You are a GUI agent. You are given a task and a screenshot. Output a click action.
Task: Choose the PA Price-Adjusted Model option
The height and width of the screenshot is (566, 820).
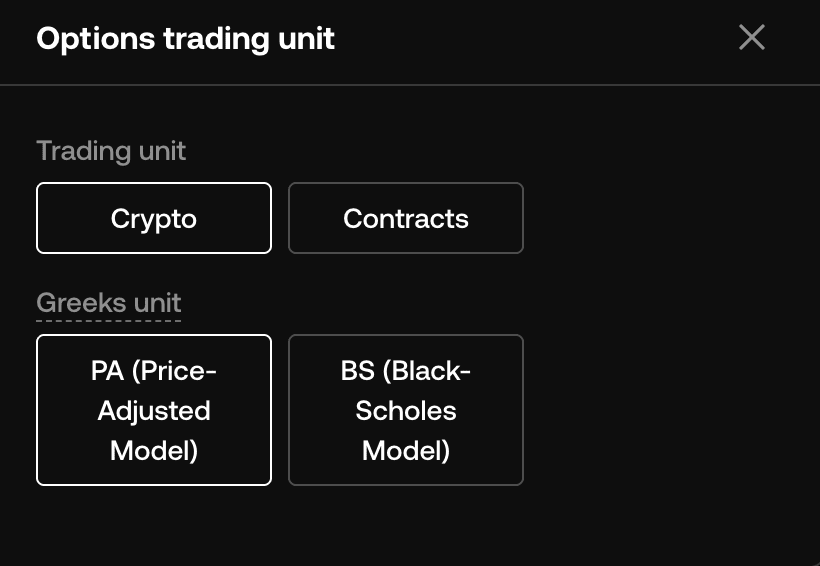tap(154, 410)
